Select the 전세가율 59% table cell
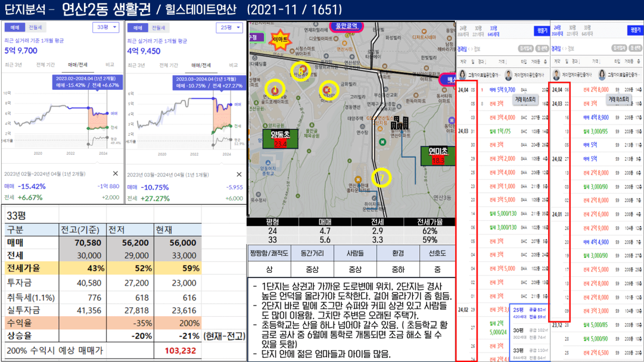Image resolution: width=644 pixels, height=362 pixels. pos(178,269)
